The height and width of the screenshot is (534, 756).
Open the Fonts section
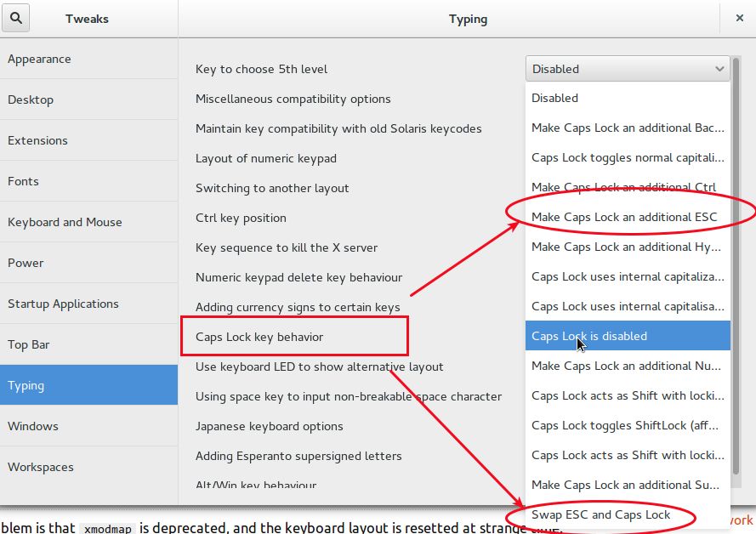click(x=88, y=181)
